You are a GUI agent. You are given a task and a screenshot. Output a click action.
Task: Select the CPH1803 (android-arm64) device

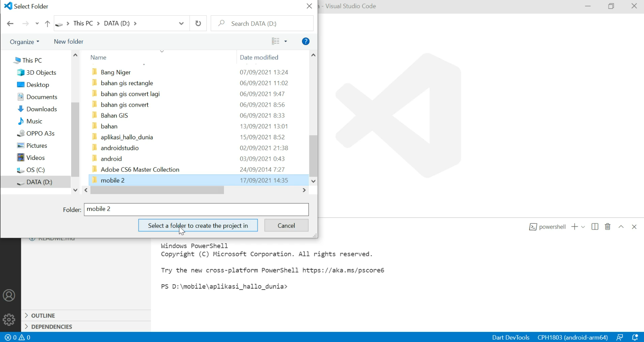point(572,337)
